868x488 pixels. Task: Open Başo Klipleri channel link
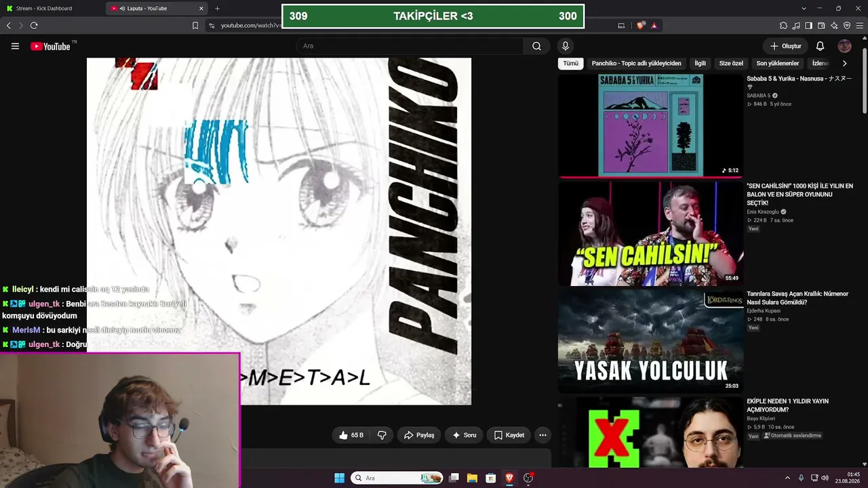[762, 418]
